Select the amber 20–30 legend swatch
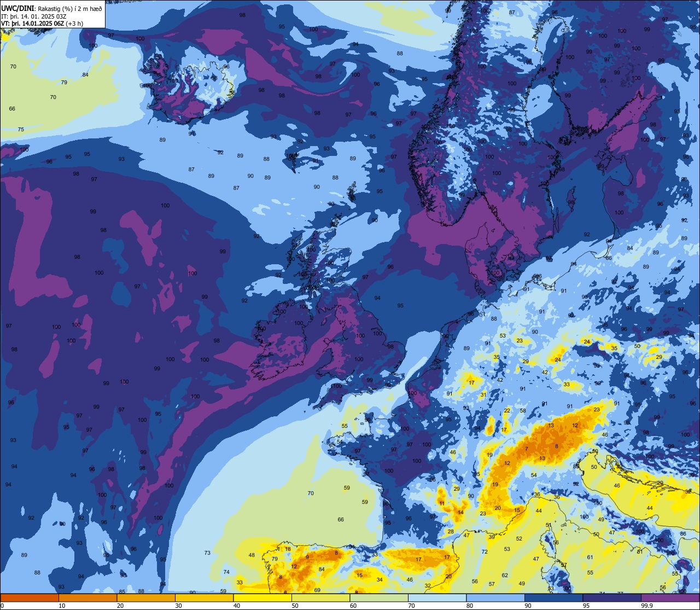Image resolution: width=700 pixels, height=610 pixels. point(146,597)
